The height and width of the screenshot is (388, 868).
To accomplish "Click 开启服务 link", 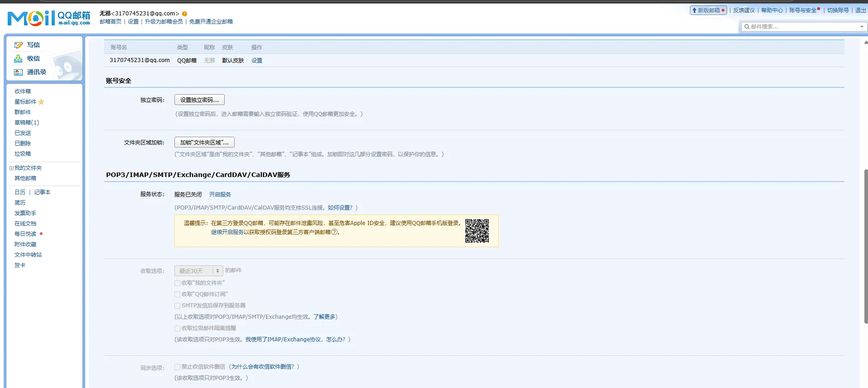I will 220,195.
